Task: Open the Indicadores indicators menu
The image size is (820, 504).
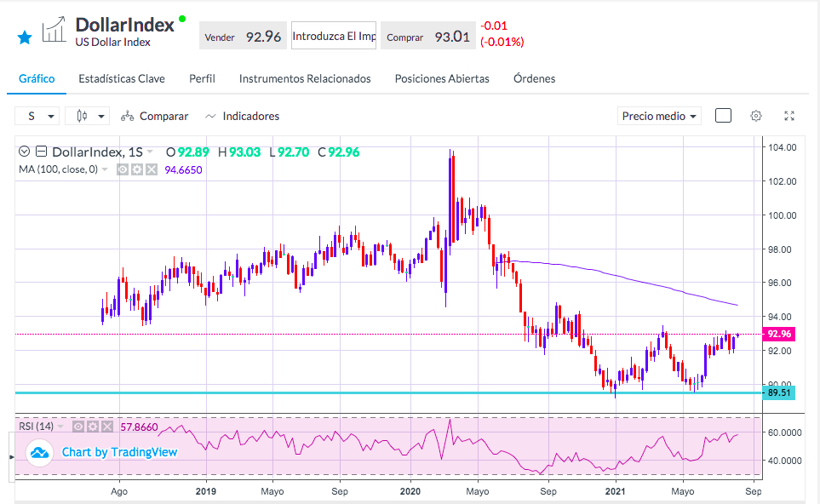Action: point(242,116)
